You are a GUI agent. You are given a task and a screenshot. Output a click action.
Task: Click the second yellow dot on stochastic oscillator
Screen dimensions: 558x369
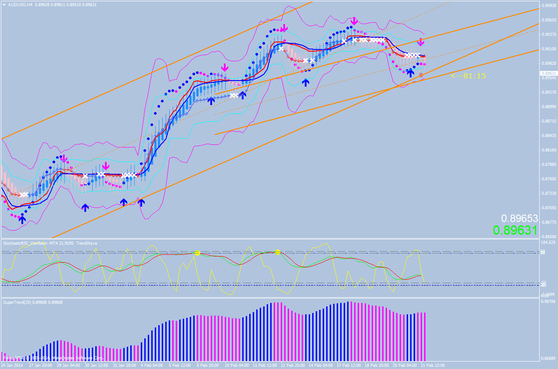pyautogui.click(x=278, y=252)
